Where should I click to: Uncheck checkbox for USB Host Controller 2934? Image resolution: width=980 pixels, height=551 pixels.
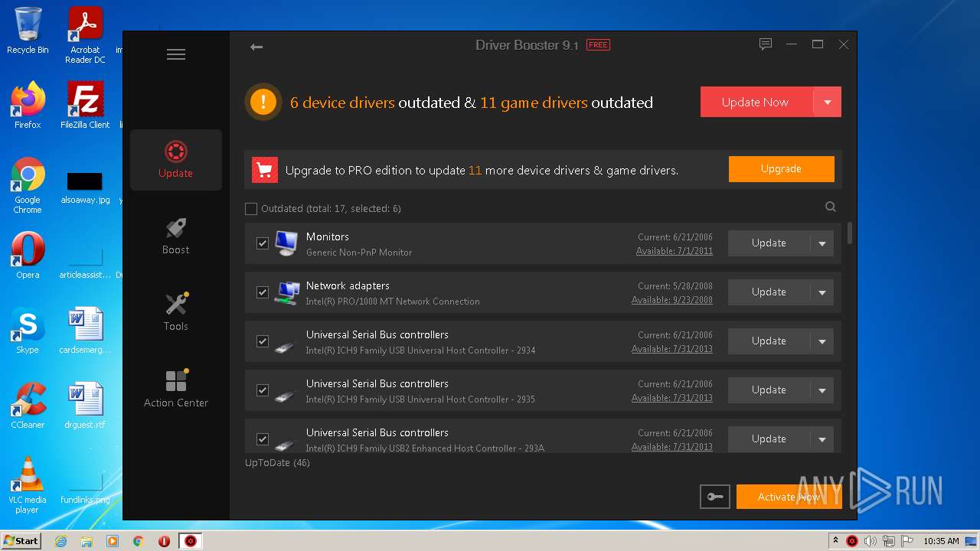(x=263, y=341)
